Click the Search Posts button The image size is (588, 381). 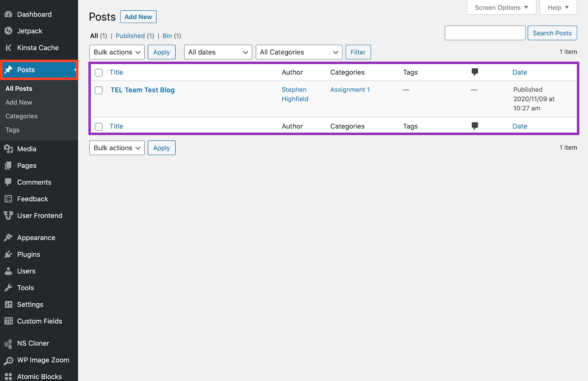(552, 33)
